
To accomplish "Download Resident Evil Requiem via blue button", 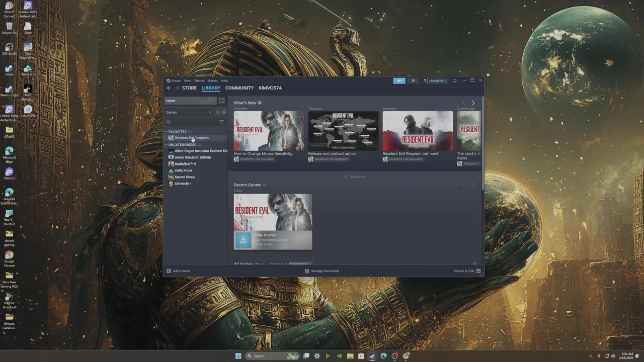I will coord(243,240).
